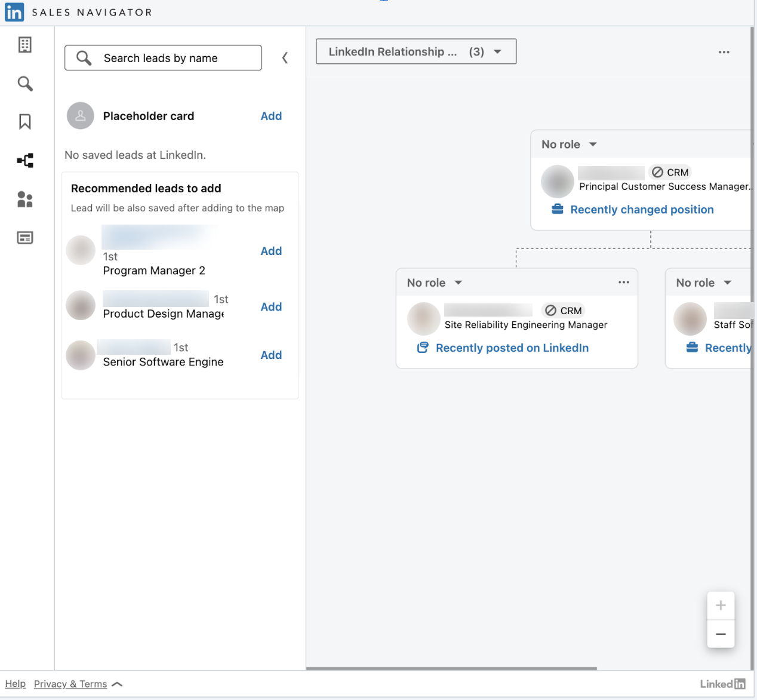Click the CRM badge on the Principal Customer Success Manager card
This screenshot has width=757, height=700.
coord(670,172)
